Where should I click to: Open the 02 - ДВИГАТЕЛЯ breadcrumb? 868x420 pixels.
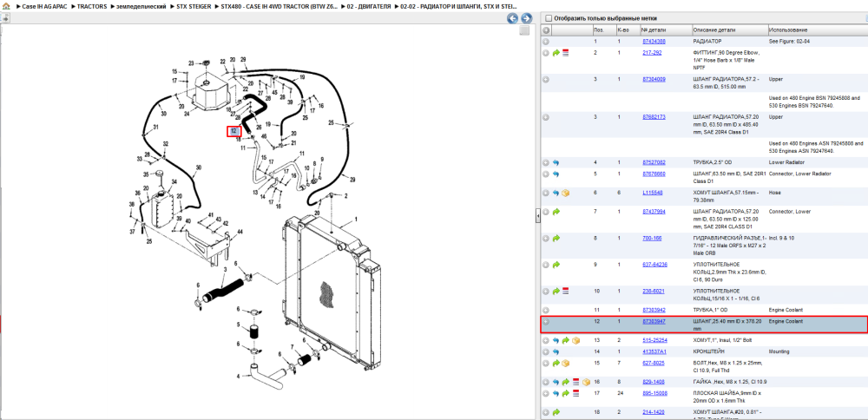coord(369,5)
